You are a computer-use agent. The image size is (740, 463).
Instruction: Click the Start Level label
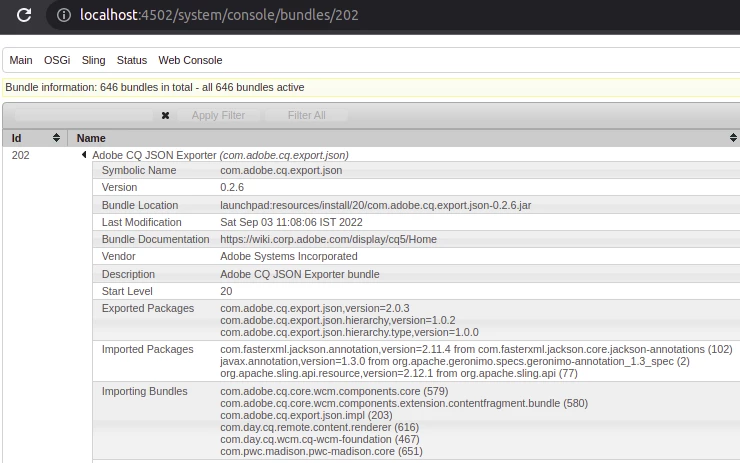[x=127, y=291]
